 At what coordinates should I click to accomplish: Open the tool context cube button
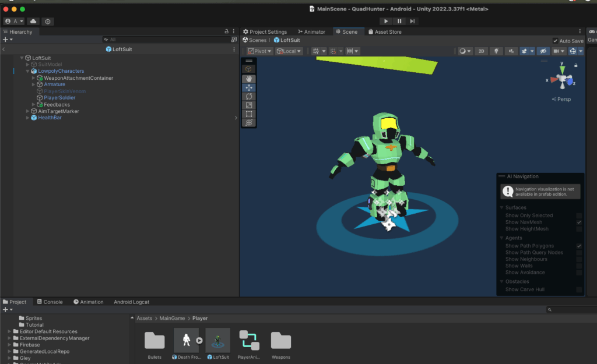click(x=248, y=69)
